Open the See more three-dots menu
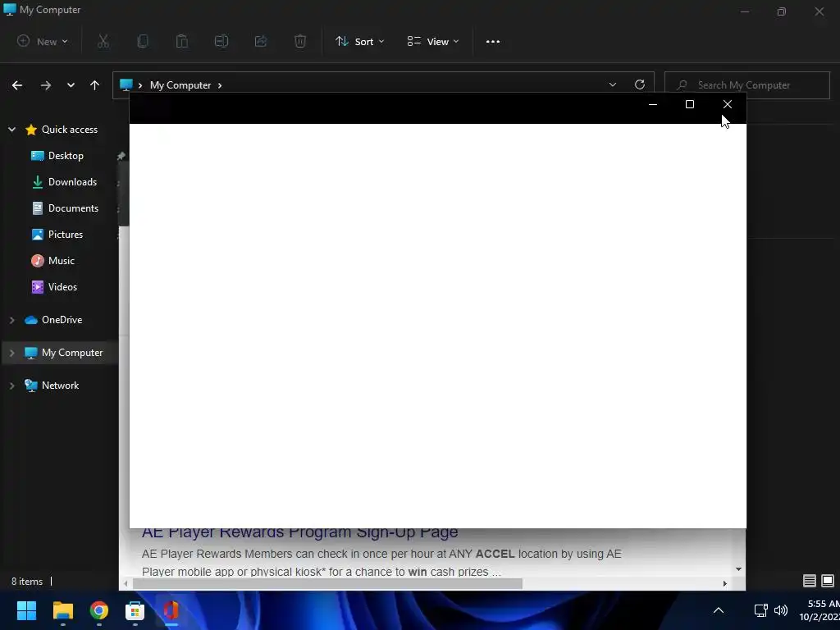Screen dimensions: 840x630 coord(493,41)
